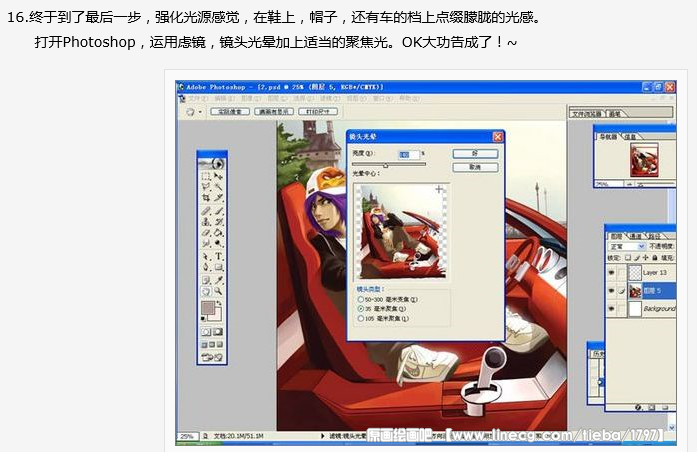Screen dimensions: 697x452
Task: Select the Shape tool
Action: (x=218, y=267)
